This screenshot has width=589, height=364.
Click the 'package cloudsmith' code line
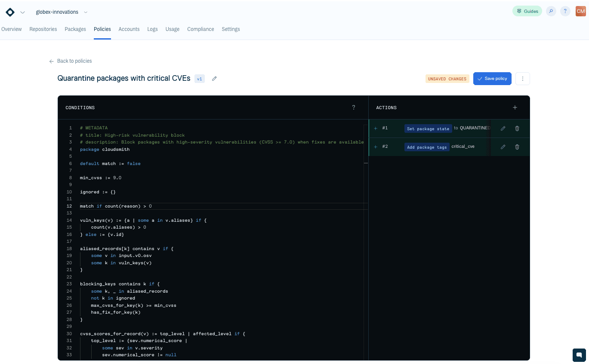105,150
